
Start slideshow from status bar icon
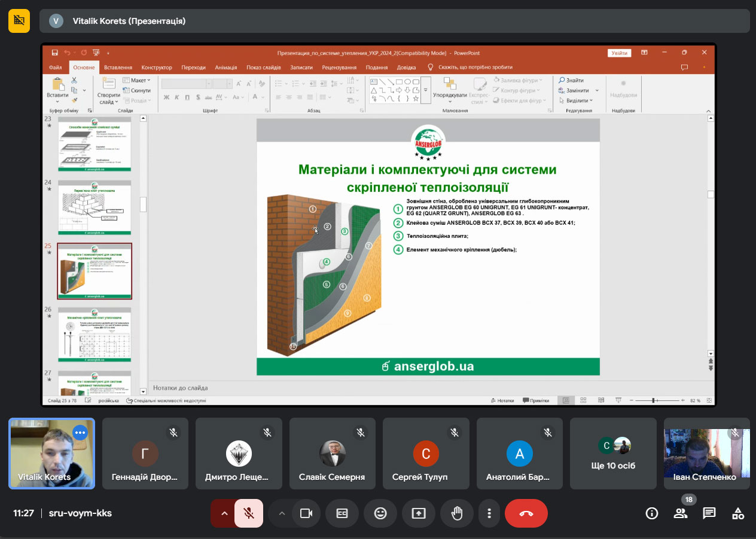[x=619, y=400]
